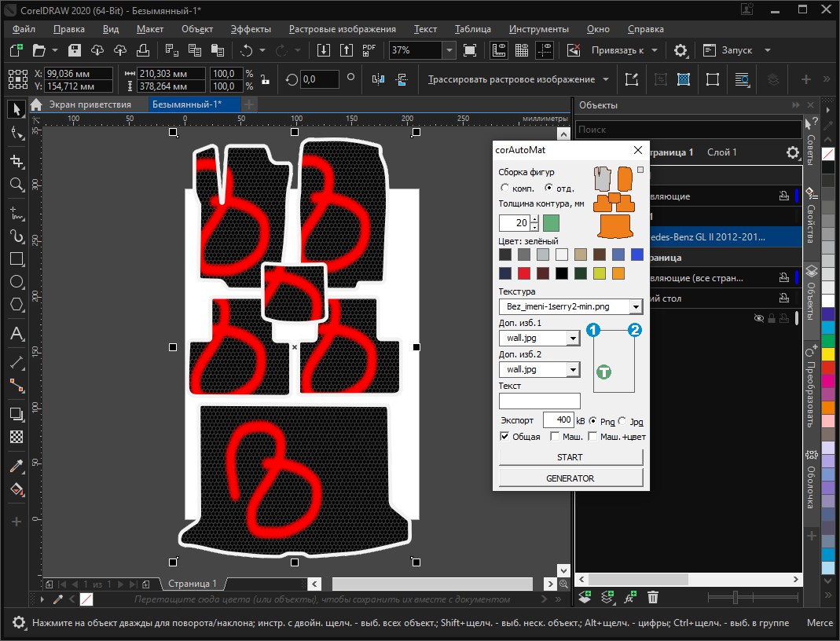Open the Эффекты menu

(251, 29)
